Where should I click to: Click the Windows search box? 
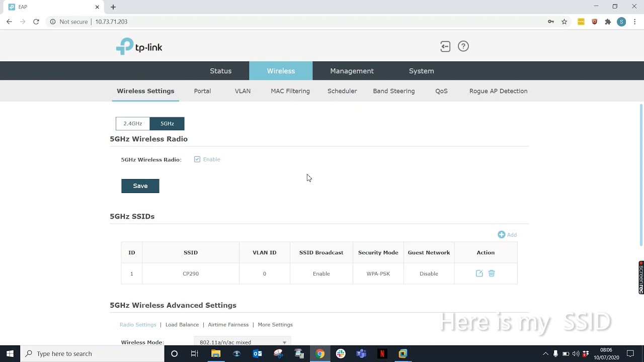92,353
